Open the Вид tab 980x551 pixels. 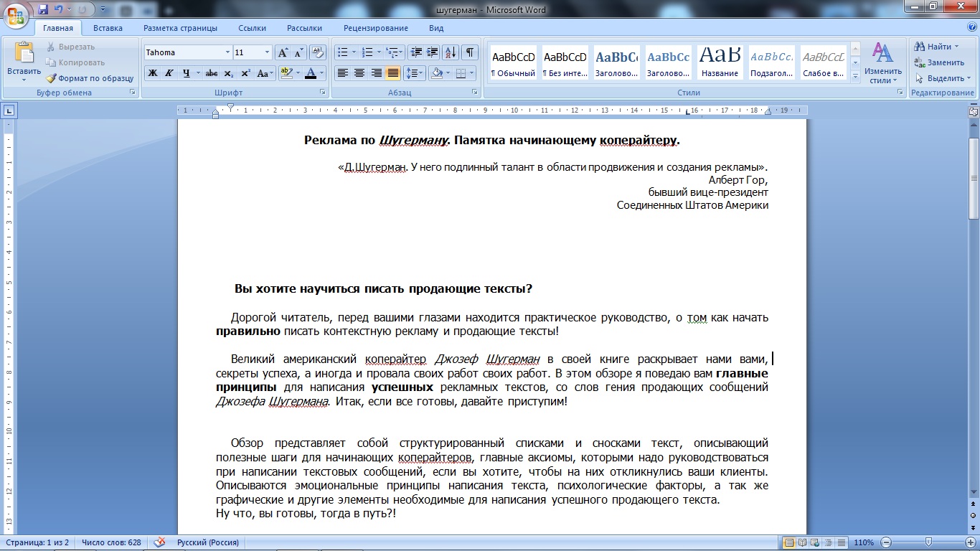tap(436, 28)
